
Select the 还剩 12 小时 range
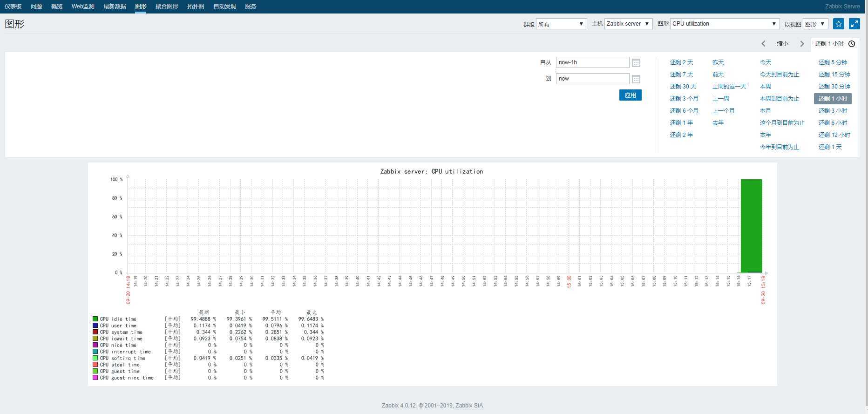834,135
